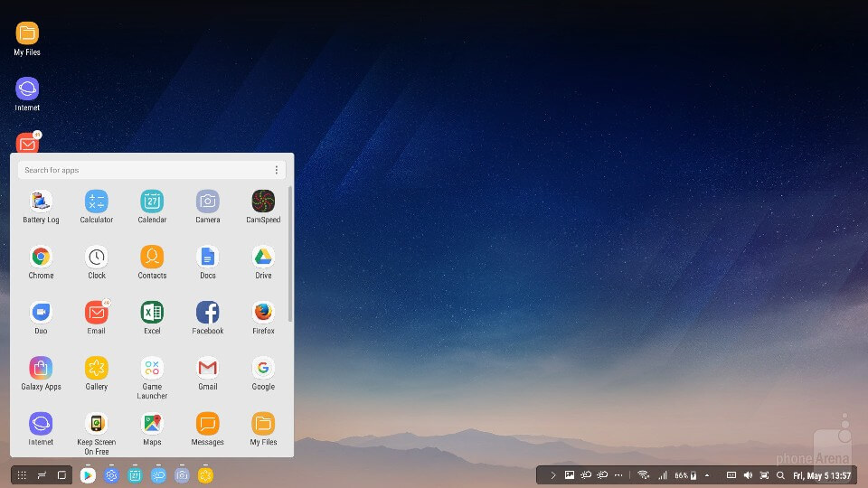Open the three-dot menu in app drawer
This screenshot has height=488, width=868.
[x=277, y=170]
